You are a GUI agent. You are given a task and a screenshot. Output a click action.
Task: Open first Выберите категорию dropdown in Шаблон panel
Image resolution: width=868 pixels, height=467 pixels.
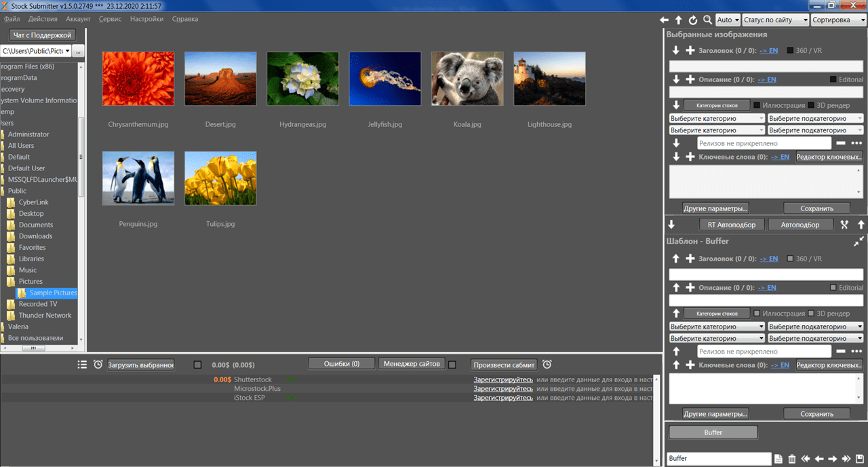[717, 326]
